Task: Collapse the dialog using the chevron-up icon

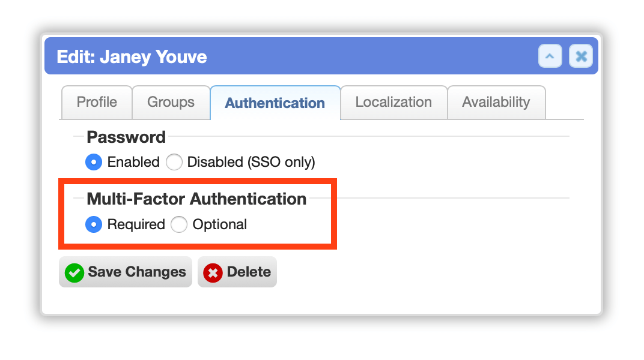Action: click(550, 56)
